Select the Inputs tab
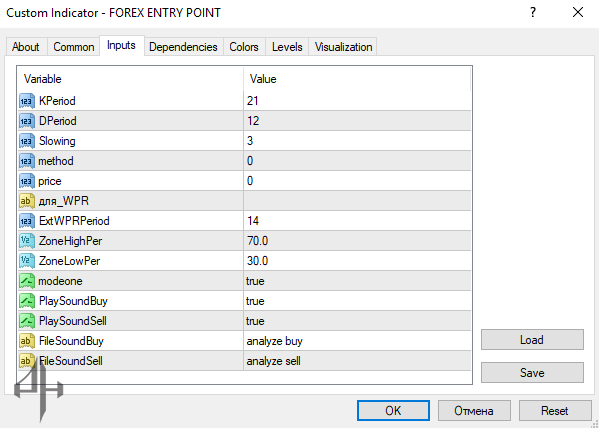599x428 pixels. (x=121, y=45)
